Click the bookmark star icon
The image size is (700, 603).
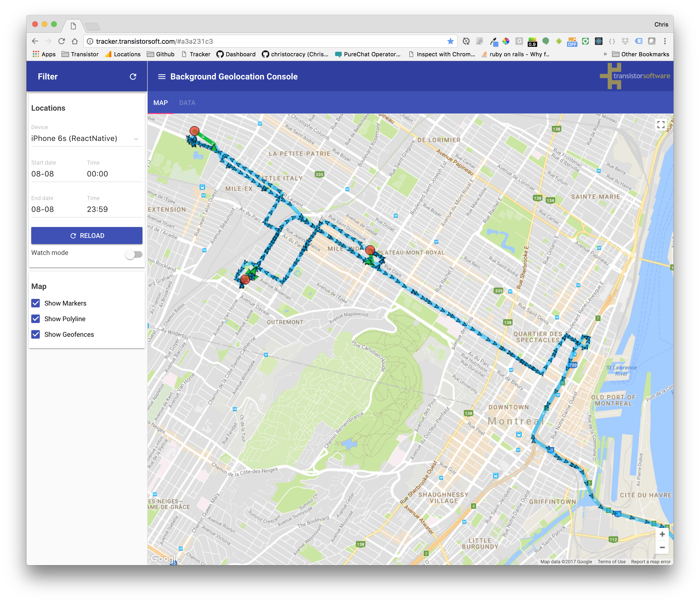point(450,41)
